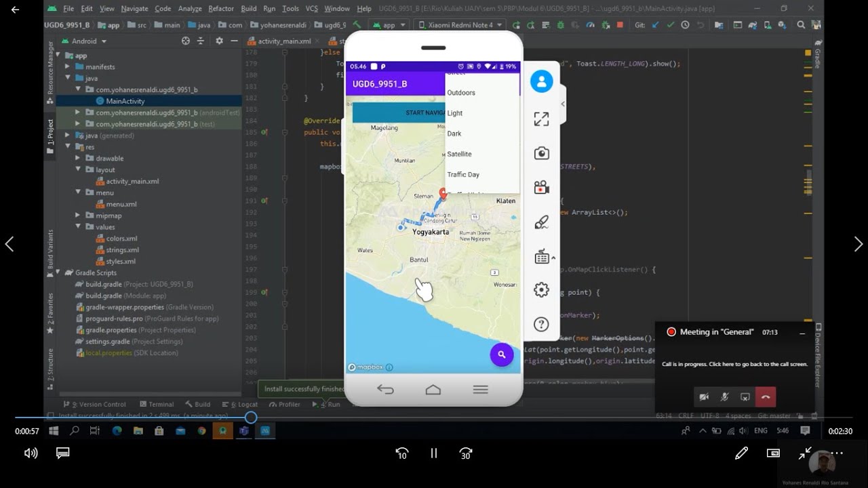Open the settings gear in mirror sidebar

coord(541,290)
